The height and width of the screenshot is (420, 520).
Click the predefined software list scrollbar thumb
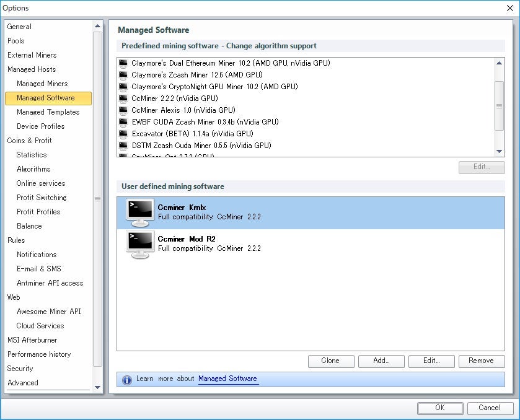[499, 106]
